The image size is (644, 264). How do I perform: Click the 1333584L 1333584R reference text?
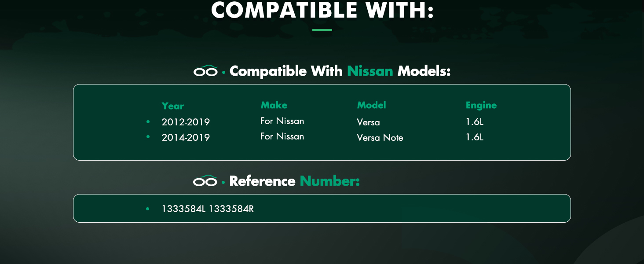(208, 209)
